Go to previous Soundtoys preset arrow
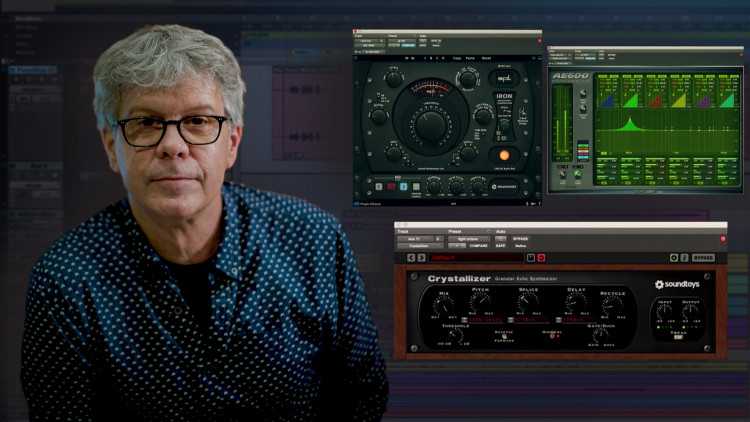Screen dimensions: 750x422 coord(411,258)
